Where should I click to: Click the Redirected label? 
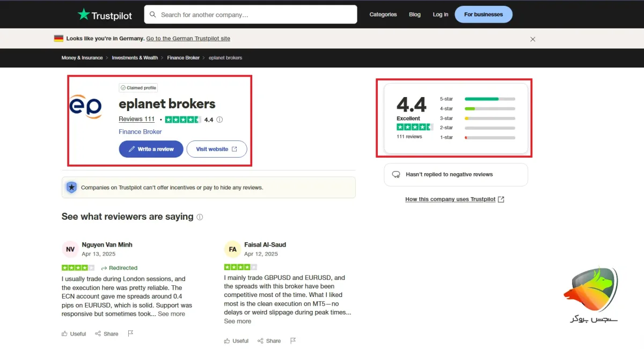point(119,268)
